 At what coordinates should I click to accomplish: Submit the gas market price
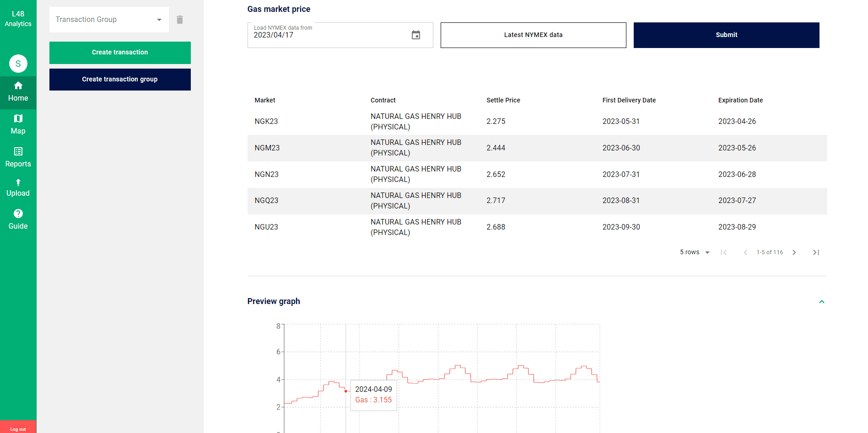click(726, 35)
